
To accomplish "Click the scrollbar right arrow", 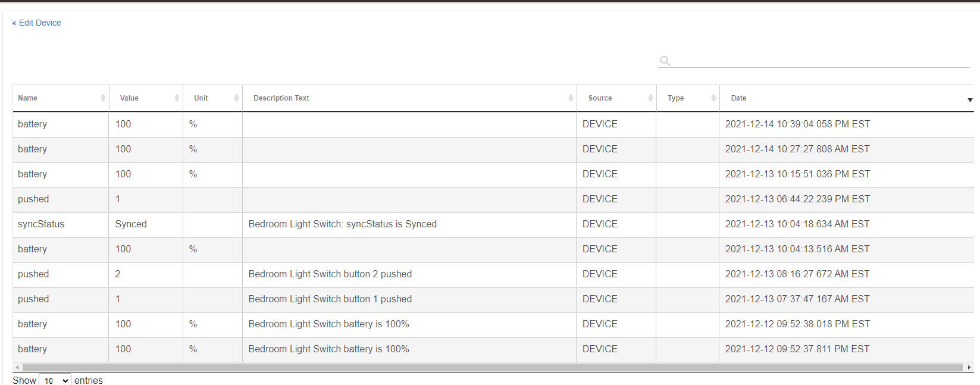I will [969, 367].
